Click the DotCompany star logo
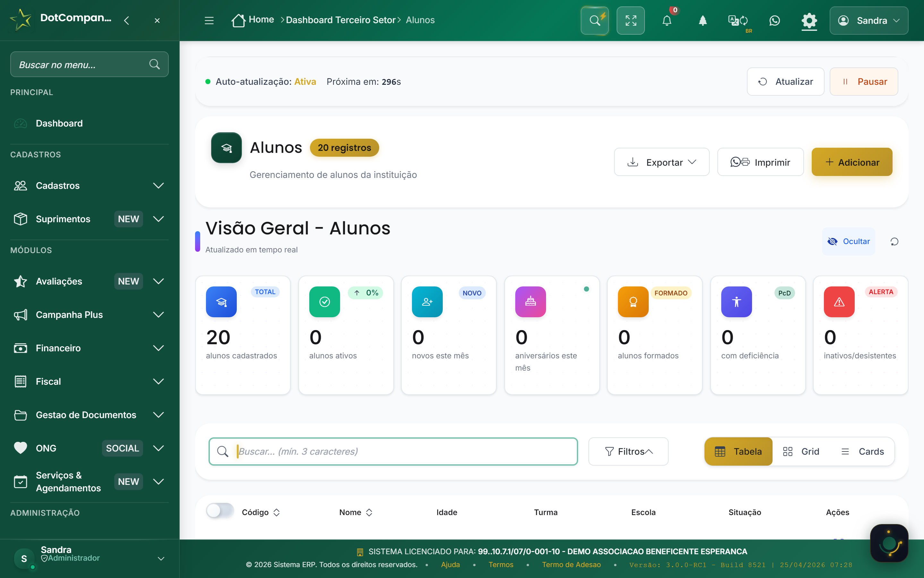The height and width of the screenshot is (578, 924). 21,20
